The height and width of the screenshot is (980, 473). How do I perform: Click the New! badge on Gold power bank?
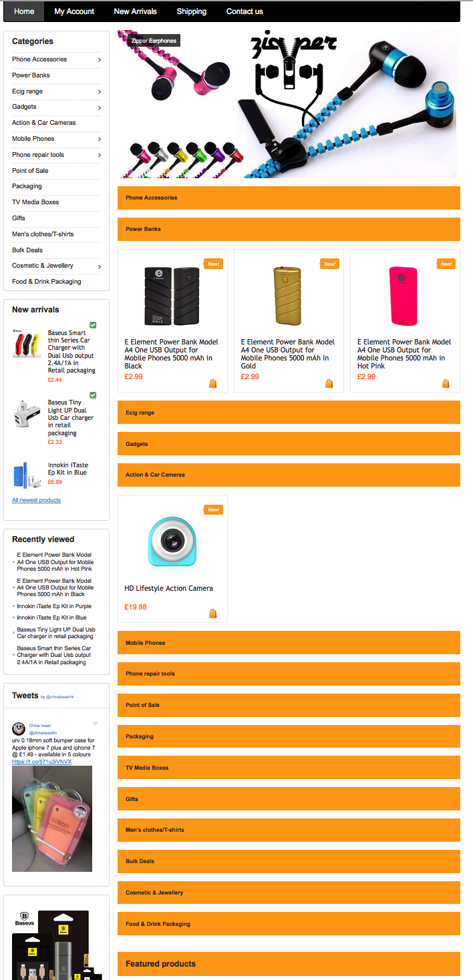pyautogui.click(x=329, y=264)
